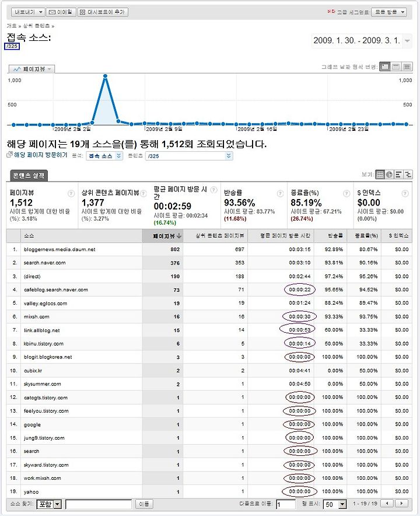Open the rows-to-show 50 dropdown
Viewport: 420px width, 516px height.
(335, 504)
